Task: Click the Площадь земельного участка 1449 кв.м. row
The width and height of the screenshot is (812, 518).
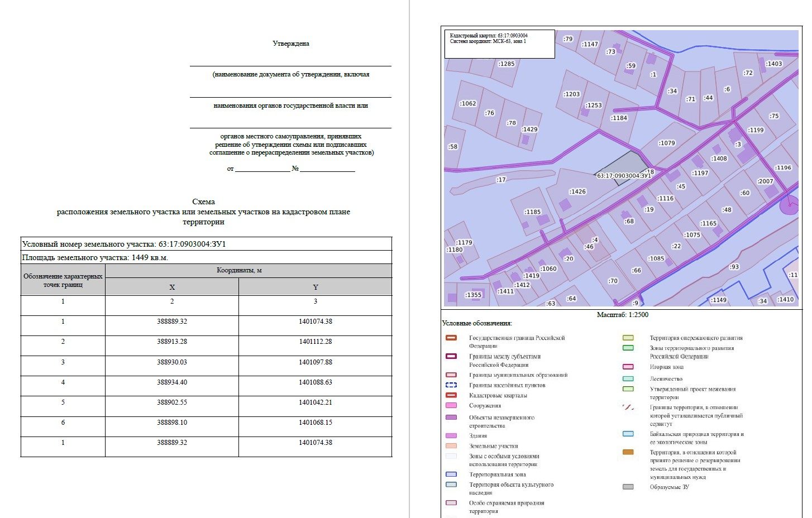Action: (x=207, y=257)
